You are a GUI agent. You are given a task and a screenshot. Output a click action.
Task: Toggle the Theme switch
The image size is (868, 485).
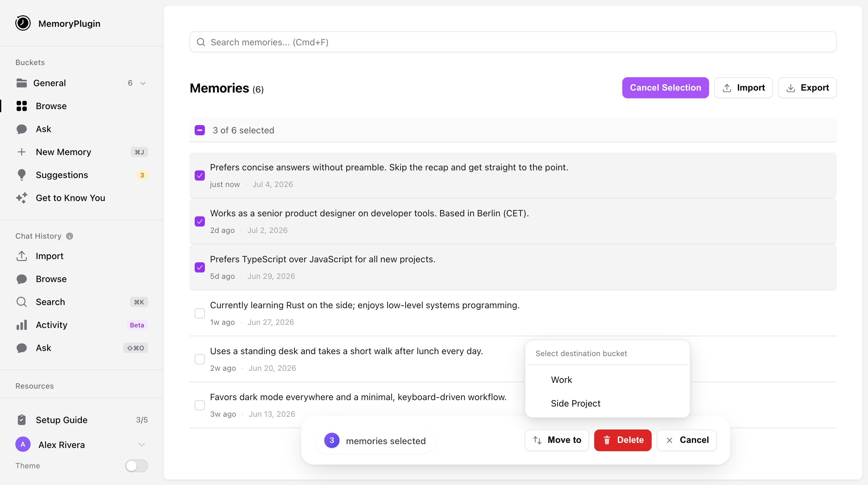[x=137, y=466]
